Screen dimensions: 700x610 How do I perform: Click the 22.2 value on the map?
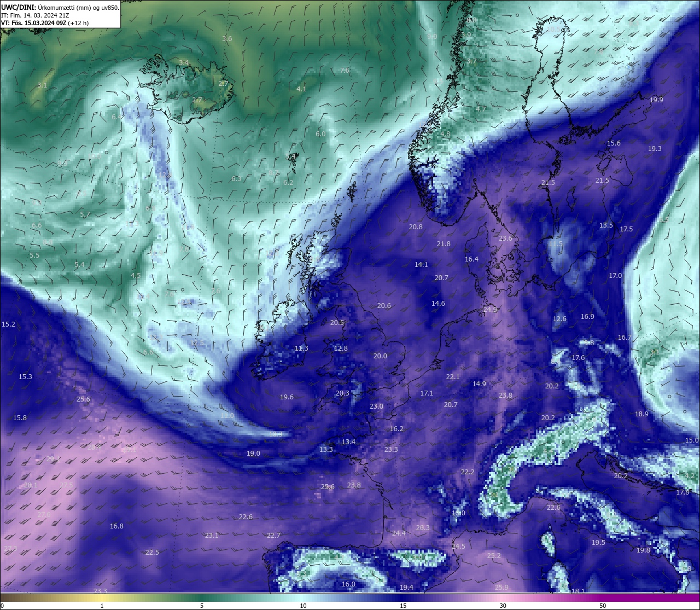[468, 472]
